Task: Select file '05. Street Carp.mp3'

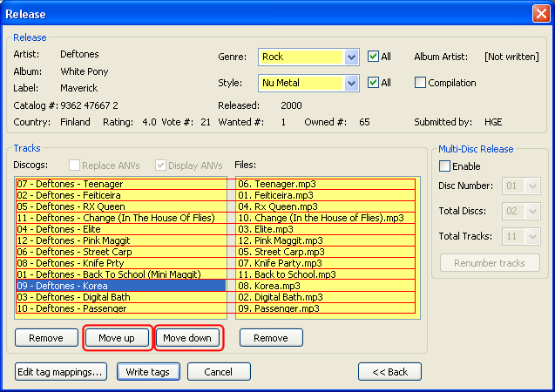Action: pyautogui.click(x=326, y=252)
